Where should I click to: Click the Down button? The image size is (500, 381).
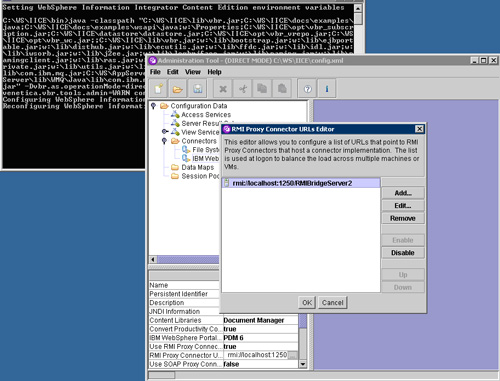(x=403, y=287)
